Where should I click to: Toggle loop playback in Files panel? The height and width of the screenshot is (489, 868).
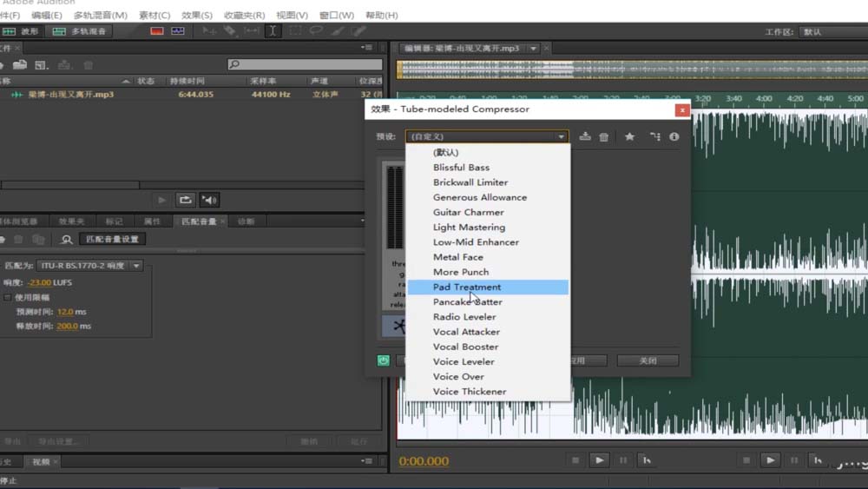(x=186, y=200)
